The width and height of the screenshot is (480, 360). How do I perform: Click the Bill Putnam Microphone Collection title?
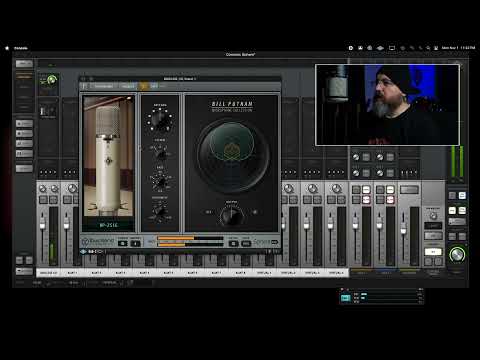pyautogui.click(x=232, y=106)
